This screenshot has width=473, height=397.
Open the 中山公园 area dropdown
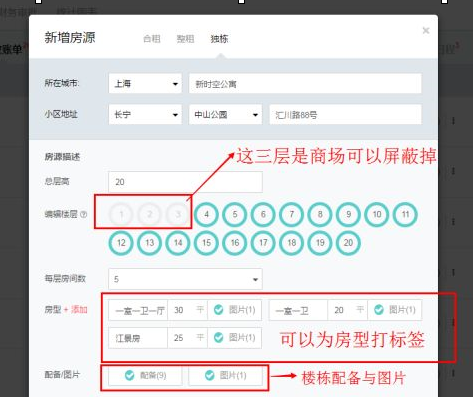225,114
